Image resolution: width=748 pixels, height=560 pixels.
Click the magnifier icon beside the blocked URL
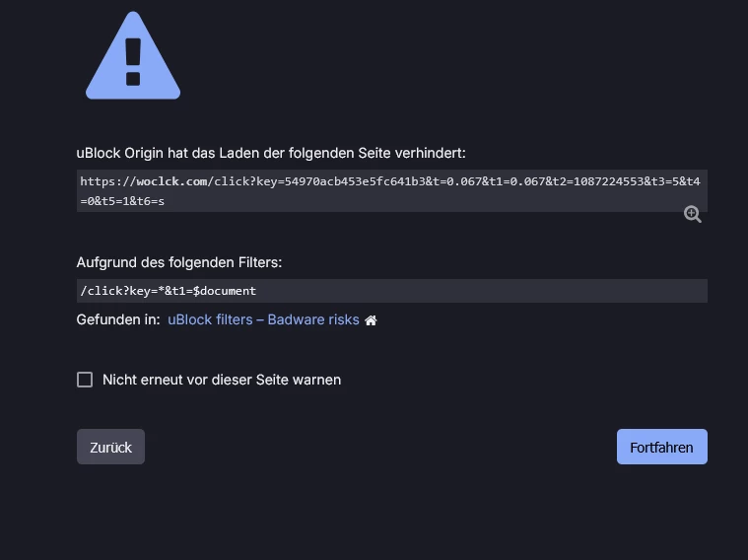[x=693, y=214]
